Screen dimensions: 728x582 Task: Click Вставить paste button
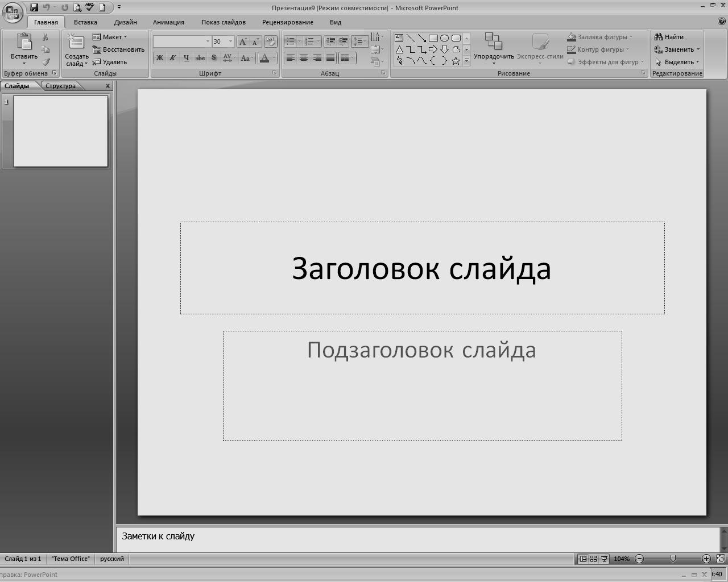coord(24,49)
